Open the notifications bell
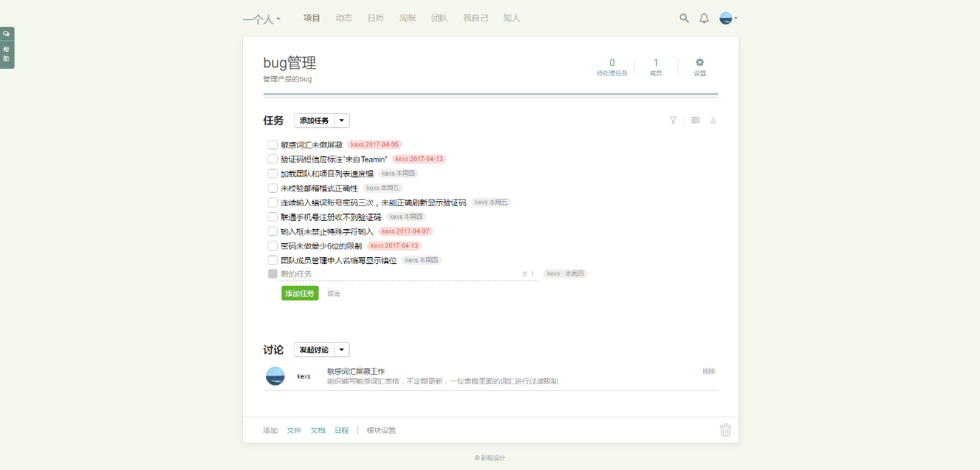This screenshot has height=470, width=980. (704, 18)
